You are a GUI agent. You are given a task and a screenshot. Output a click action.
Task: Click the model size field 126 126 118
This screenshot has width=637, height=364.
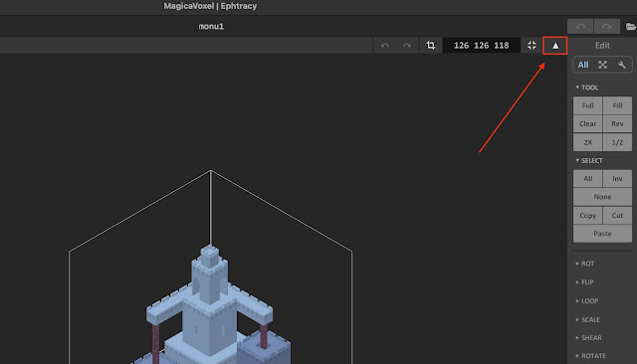tap(481, 45)
